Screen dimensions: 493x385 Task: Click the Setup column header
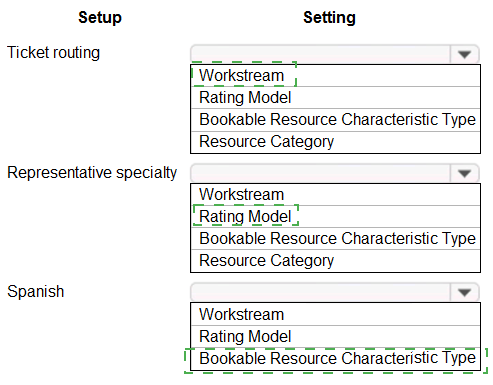click(x=100, y=17)
